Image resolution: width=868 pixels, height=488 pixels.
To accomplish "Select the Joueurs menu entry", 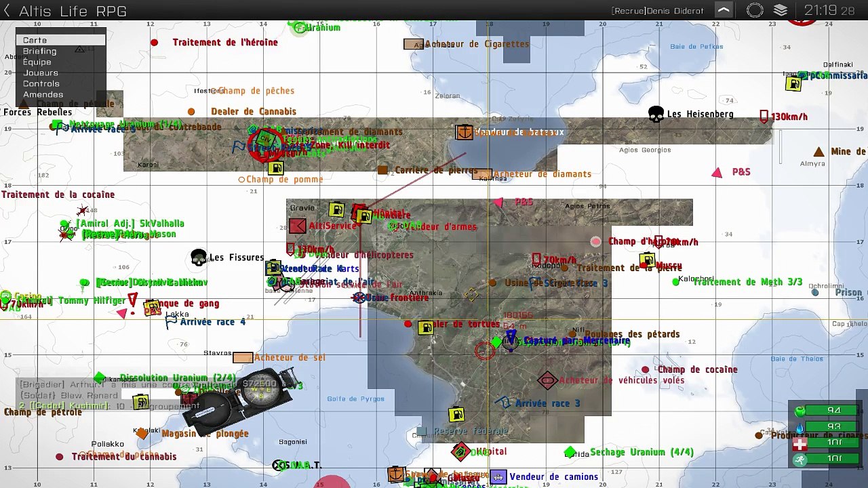I will click(60, 73).
